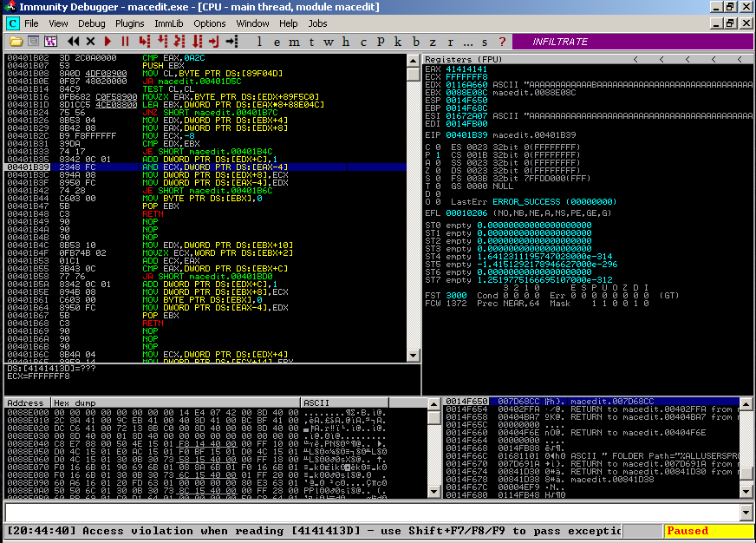Open the command bar history dropdown
The height and width of the screenshot is (543, 756).
746,512
